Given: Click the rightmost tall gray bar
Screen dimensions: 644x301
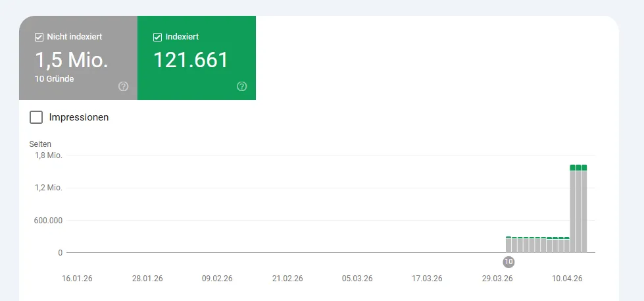Looking at the screenshot, I should 583,211.
